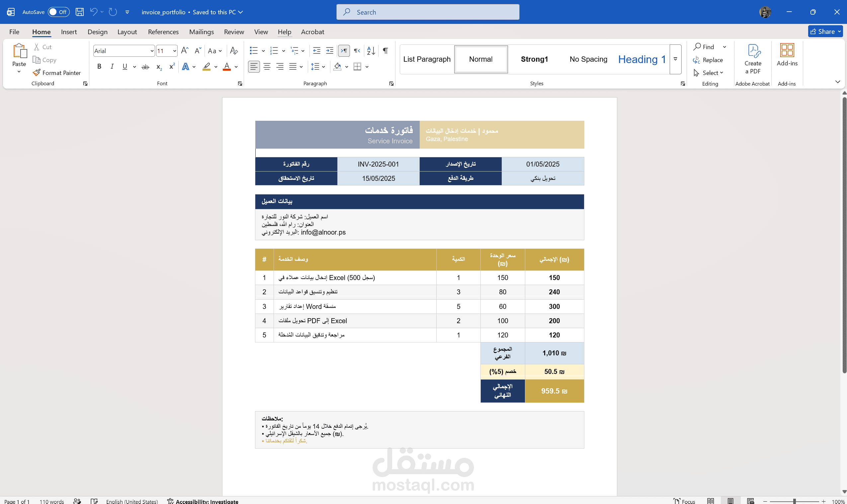
Task: Increase font size with the larger A icon
Action: tap(185, 51)
